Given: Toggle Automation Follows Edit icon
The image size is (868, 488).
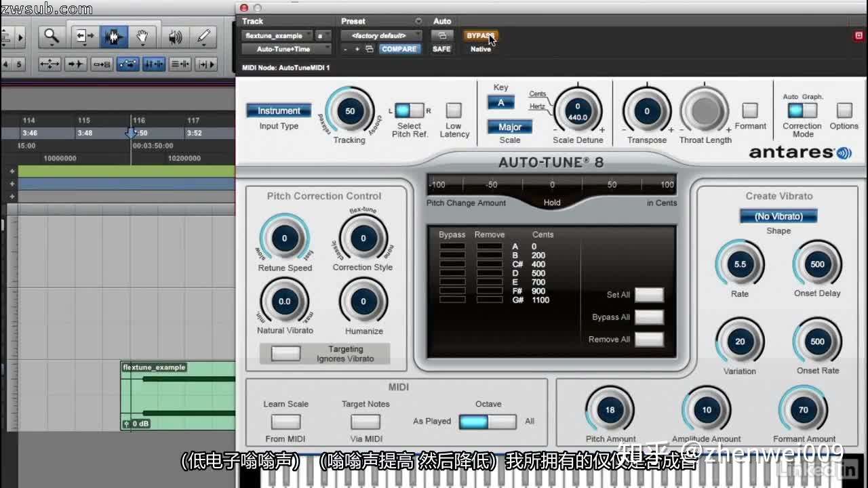Looking at the screenshot, I should coord(128,64).
